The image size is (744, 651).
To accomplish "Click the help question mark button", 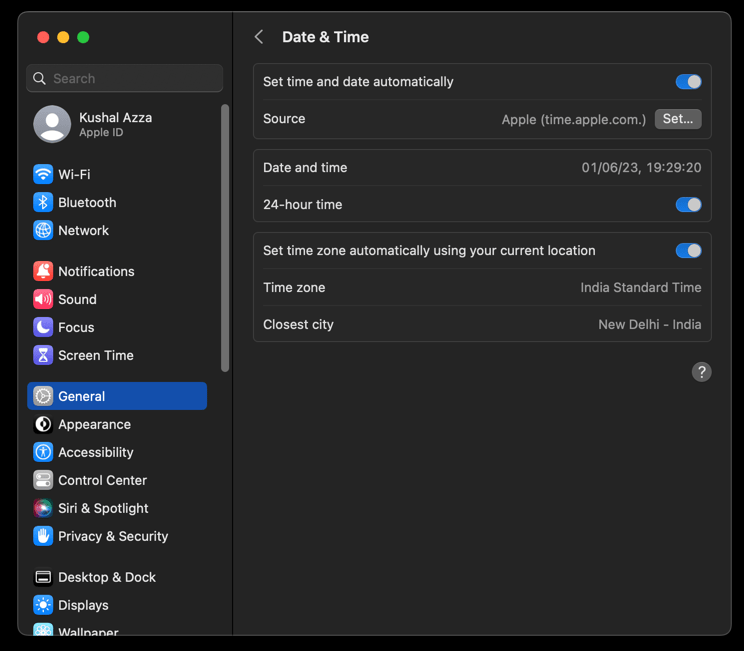I will point(701,372).
